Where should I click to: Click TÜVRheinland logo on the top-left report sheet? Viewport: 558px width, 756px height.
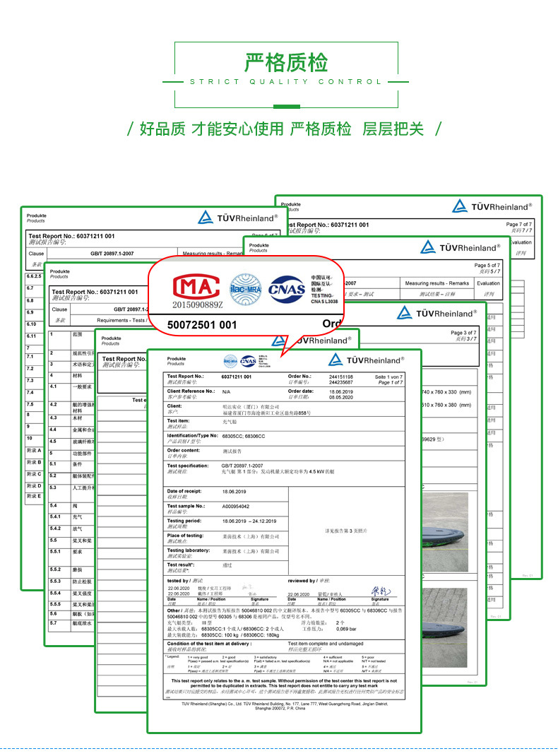pyautogui.click(x=238, y=218)
